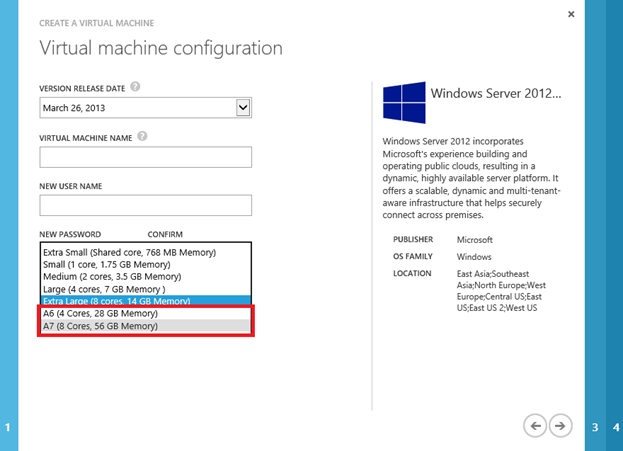Select Extra Large (8 cores, 14 GB)
This screenshot has width=623, height=451.
tap(145, 300)
